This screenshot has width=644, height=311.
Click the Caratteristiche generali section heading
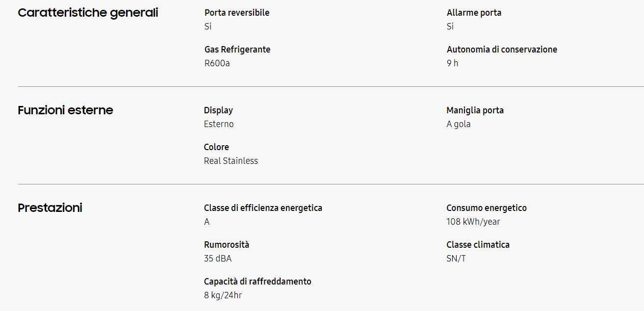pyautogui.click(x=88, y=13)
